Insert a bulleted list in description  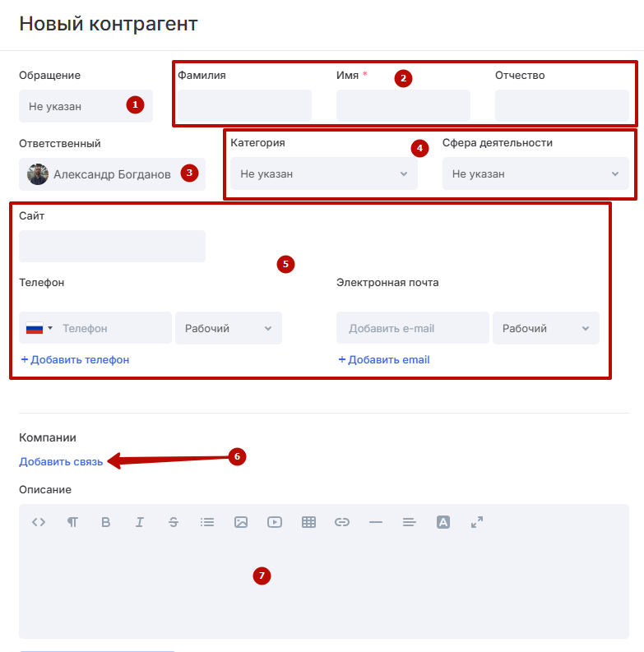click(x=207, y=522)
